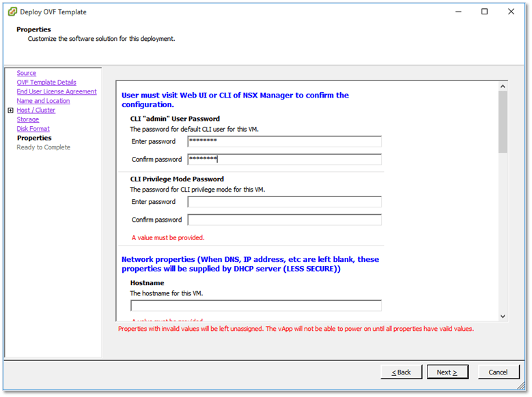Click the Hostname input field
The image size is (532, 397).
tap(256, 306)
